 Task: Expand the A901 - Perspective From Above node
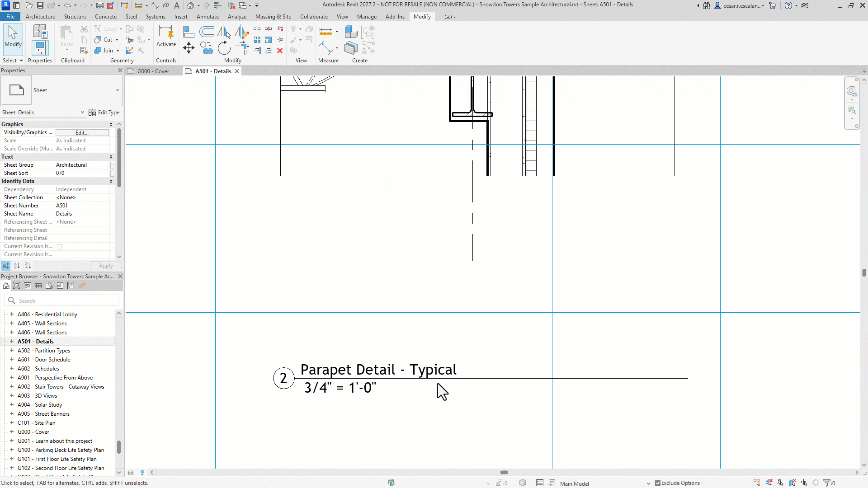pos(12,378)
